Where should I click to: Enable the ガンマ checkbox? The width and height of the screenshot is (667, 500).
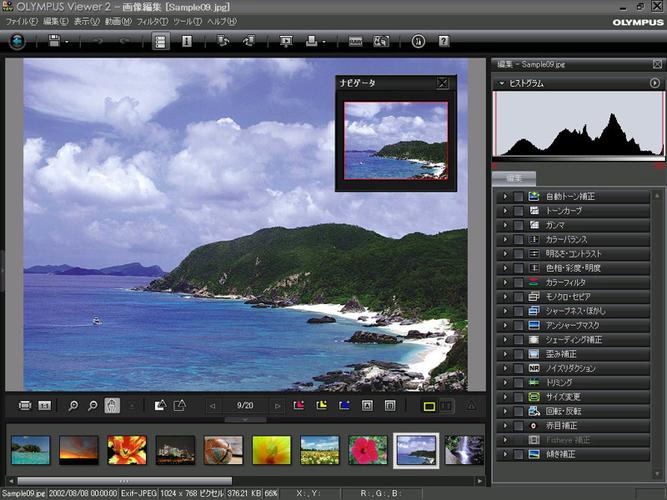click(518, 225)
